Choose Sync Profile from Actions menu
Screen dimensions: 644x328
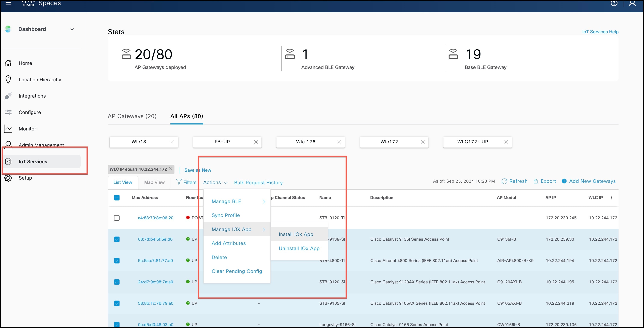click(226, 215)
